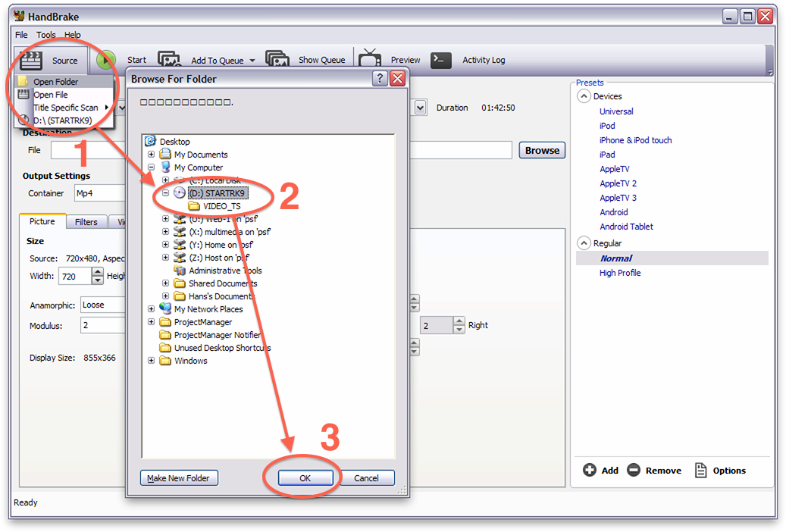Viewport: 786px width, 532px height.
Task: Click the Add preset plus icon
Action: pos(590,471)
